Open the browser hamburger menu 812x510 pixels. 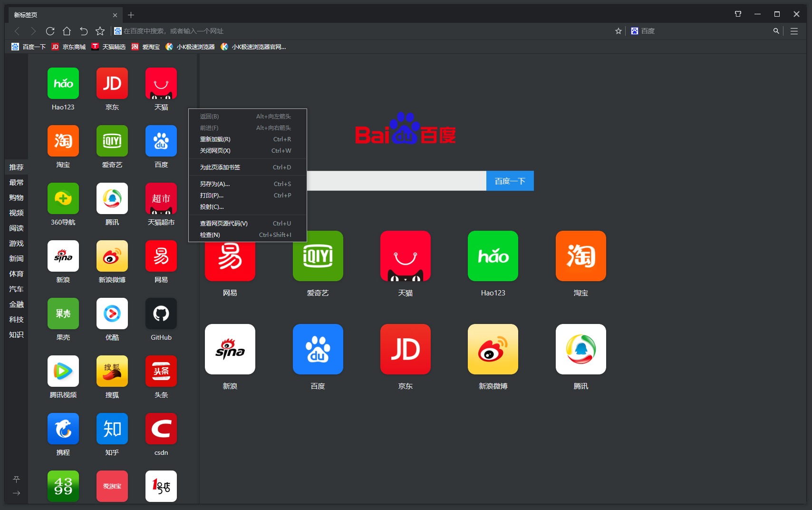(794, 31)
